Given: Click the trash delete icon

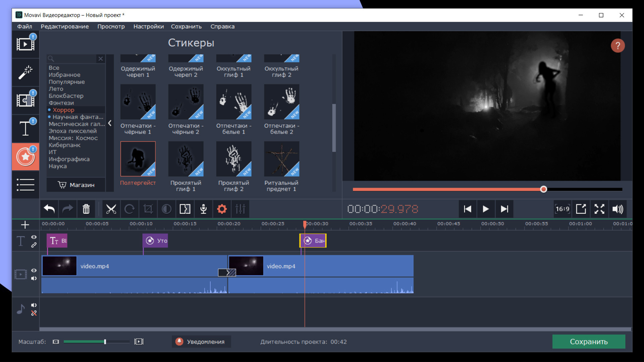Looking at the screenshot, I should 86,209.
